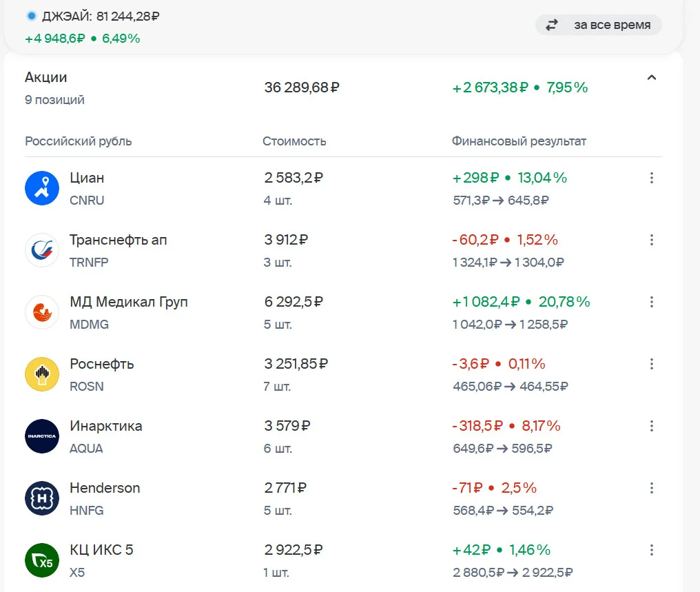700x592 pixels.
Task: Click the Henderson value 2 771 ₽
Action: click(x=285, y=488)
